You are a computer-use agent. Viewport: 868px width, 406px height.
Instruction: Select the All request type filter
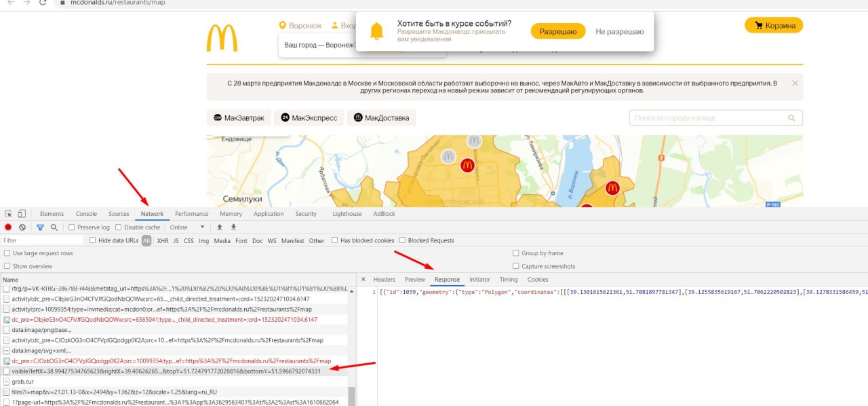(146, 240)
